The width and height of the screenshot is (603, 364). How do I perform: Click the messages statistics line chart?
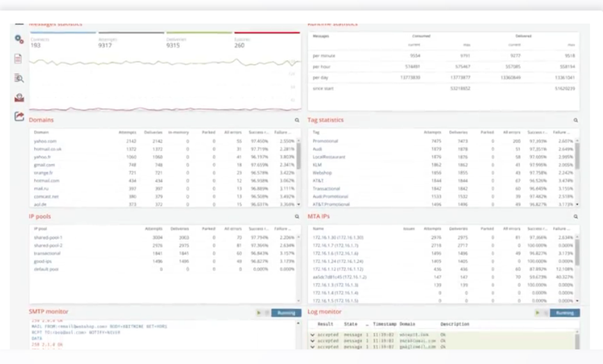(165, 84)
